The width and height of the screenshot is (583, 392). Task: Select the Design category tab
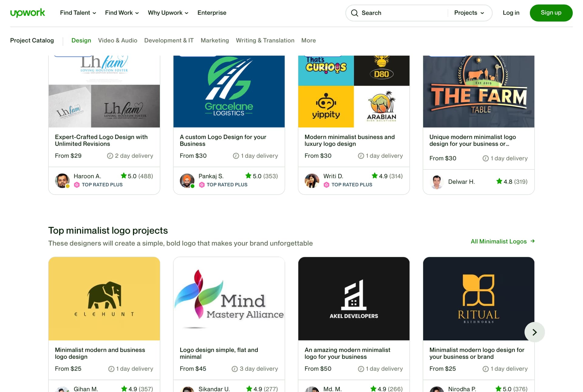(x=81, y=40)
